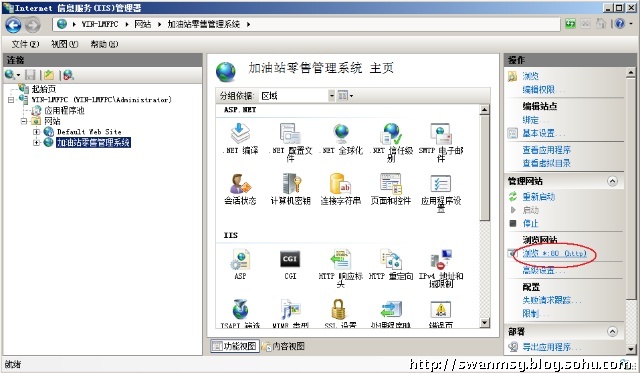640x373 pixels.
Task: Open the dropdown arrow beside help icon
Action: pyautogui.click(x=631, y=24)
